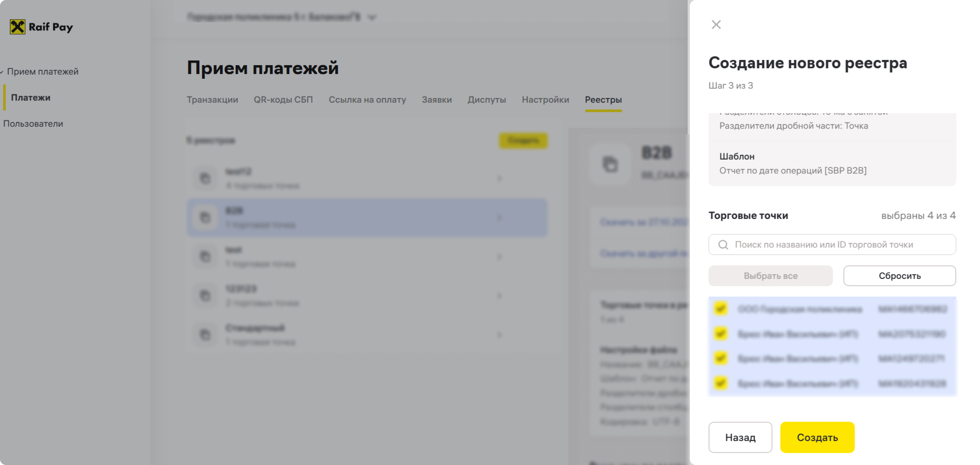Image resolution: width=980 pixels, height=465 pixels.
Task: Open organization selector dropdown at top
Action: [372, 17]
